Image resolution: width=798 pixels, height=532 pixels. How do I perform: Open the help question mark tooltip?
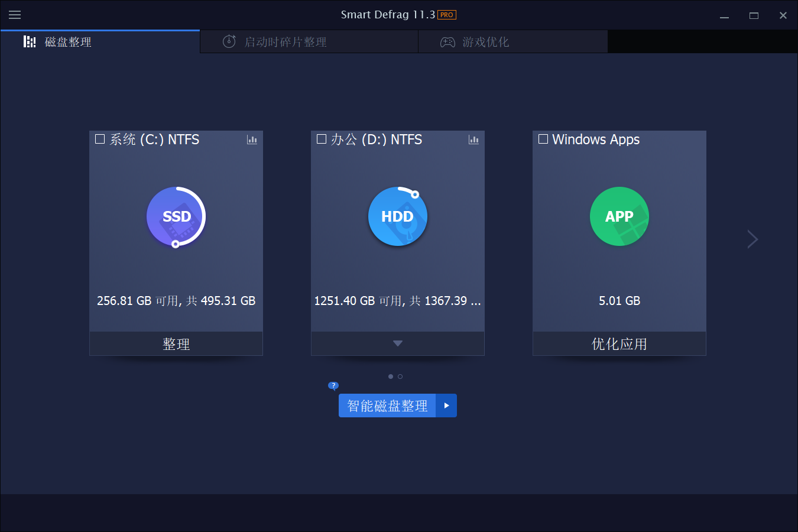[x=333, y=385]
